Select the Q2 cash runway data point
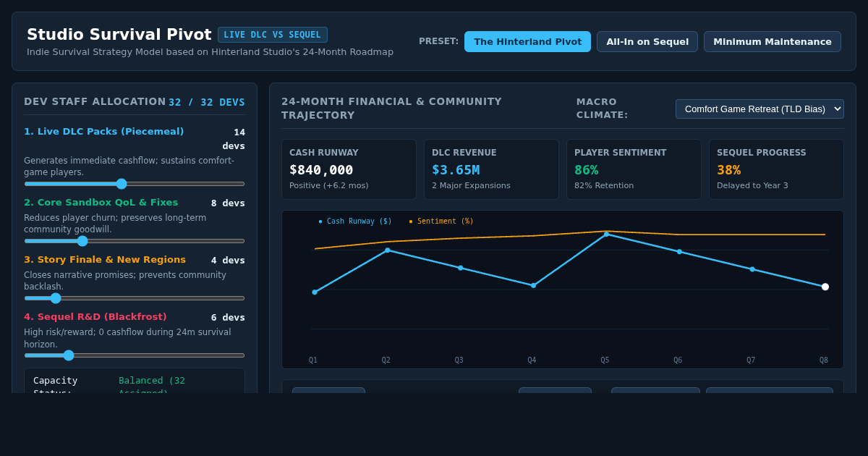This screenshot has height=456, width=868. [388, 250]
